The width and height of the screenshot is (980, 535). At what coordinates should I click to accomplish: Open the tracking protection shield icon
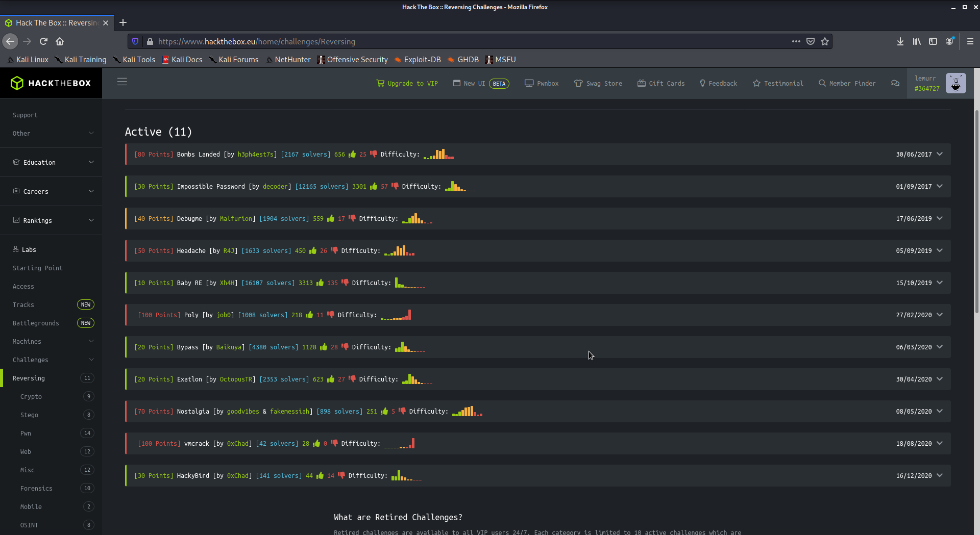[135, 41]
